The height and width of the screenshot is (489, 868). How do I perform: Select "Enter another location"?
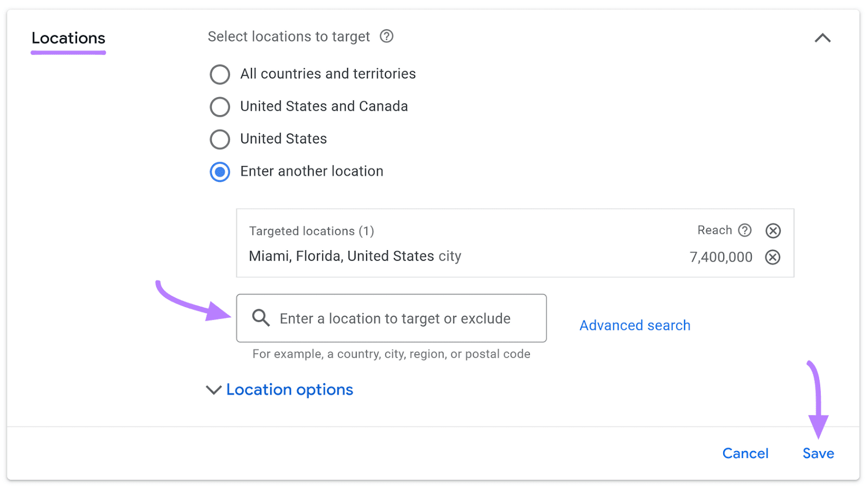[220, 172]
